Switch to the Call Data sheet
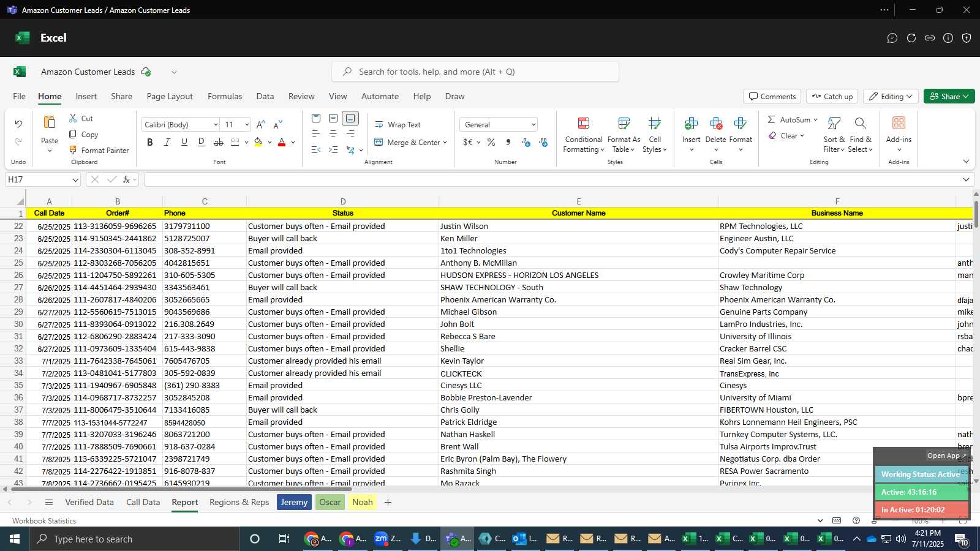This screenshot has width=980, height=551. tap(143, 502)
